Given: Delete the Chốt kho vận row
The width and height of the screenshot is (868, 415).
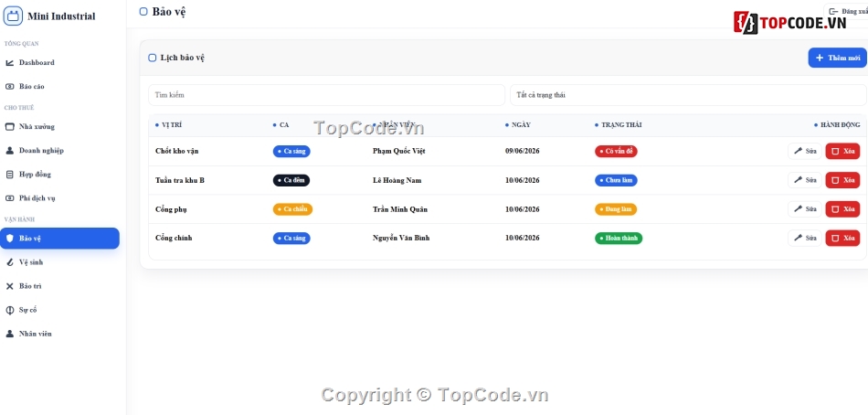Looking at the screenshot, I should click(842, 151).
